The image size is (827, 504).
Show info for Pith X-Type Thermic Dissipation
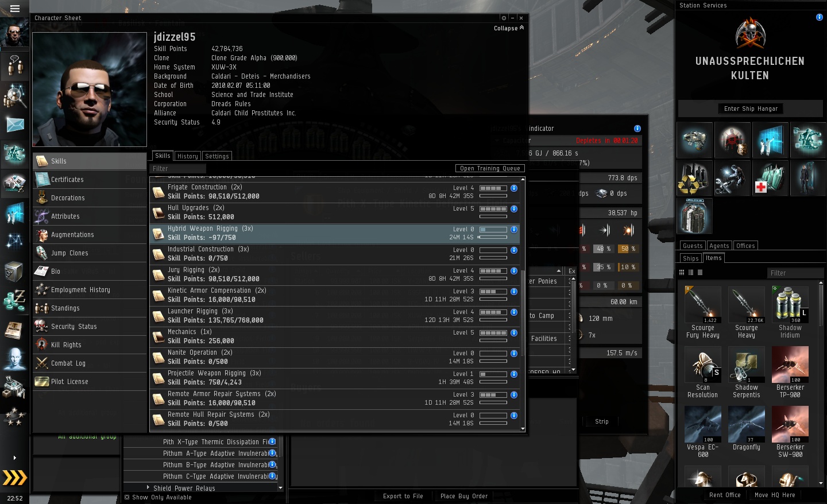click(x=272, y=441)
